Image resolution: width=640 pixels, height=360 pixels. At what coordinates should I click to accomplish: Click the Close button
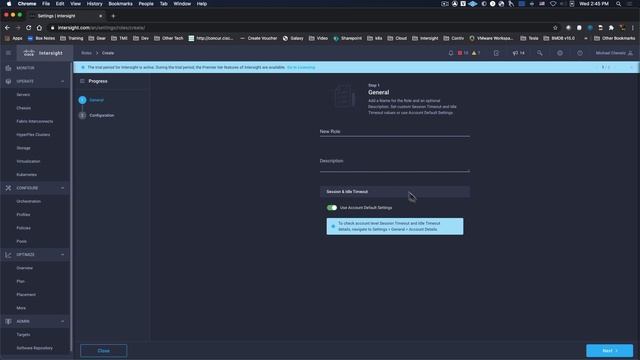point(104,351)
